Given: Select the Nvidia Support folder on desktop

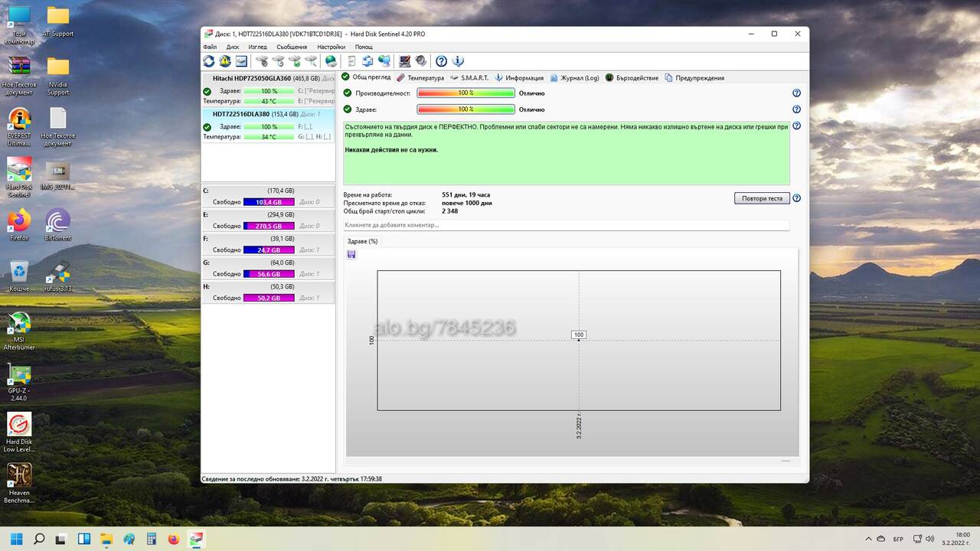Looking at the screenshot, I should [57, 76].
